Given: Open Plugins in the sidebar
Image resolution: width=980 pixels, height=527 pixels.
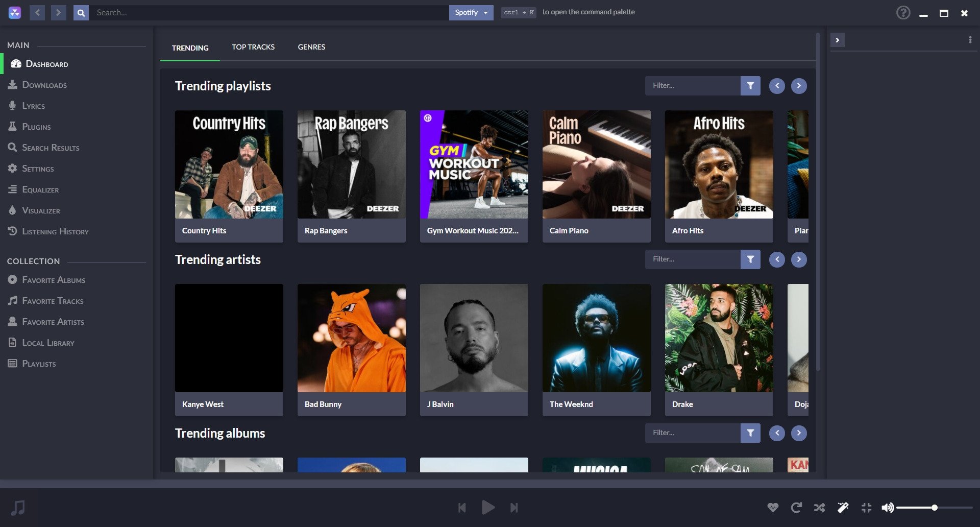Looking at the screenshot, I should point(77,127).
